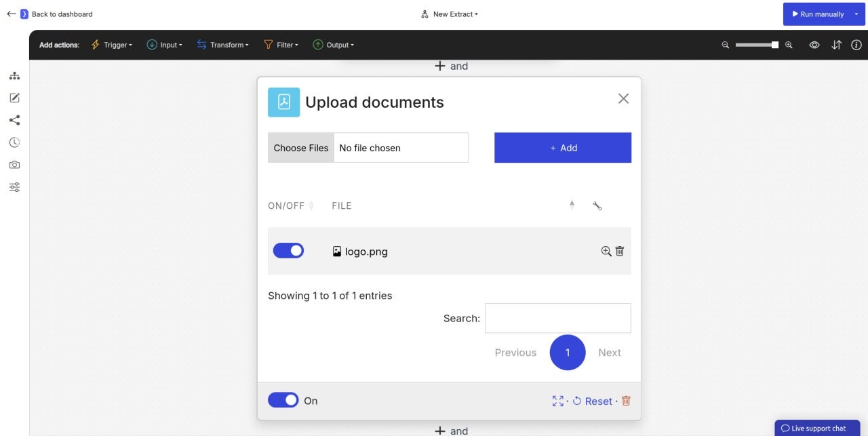This screenshot has width=868, height=436.
Task: Disable the logo.png file toggle
Action: coord(288,250)
